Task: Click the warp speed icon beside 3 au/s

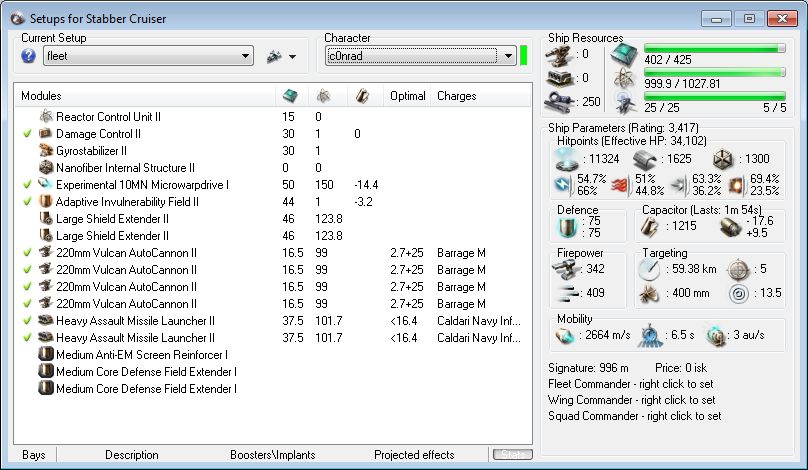Action: click(716, 335)
